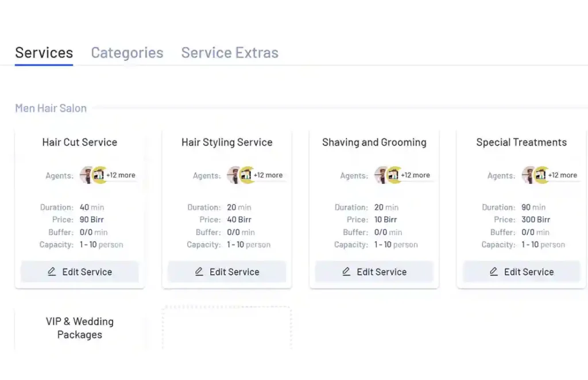Click pencil icon on Hair Cut Service card

pos(52,272)
